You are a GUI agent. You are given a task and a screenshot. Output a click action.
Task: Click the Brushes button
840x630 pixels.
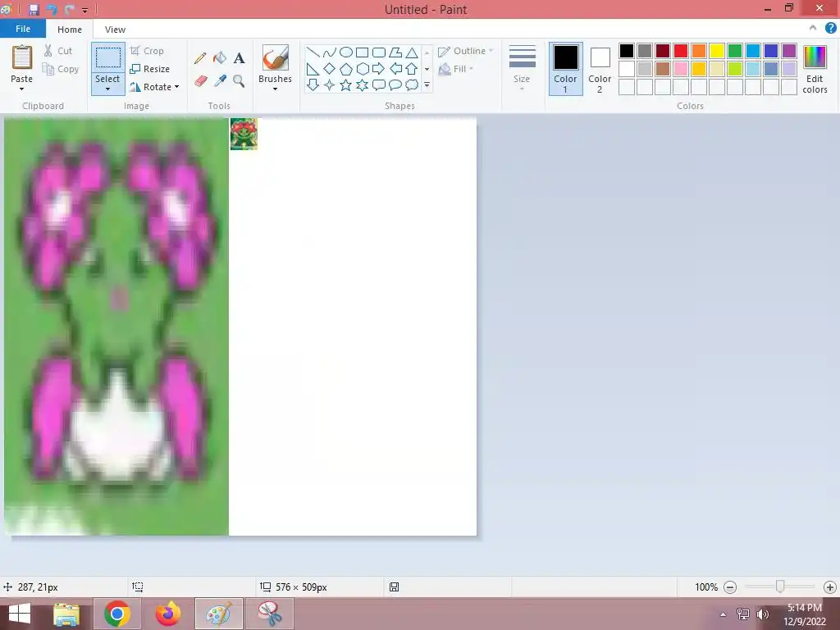click(x=275, y=64)
